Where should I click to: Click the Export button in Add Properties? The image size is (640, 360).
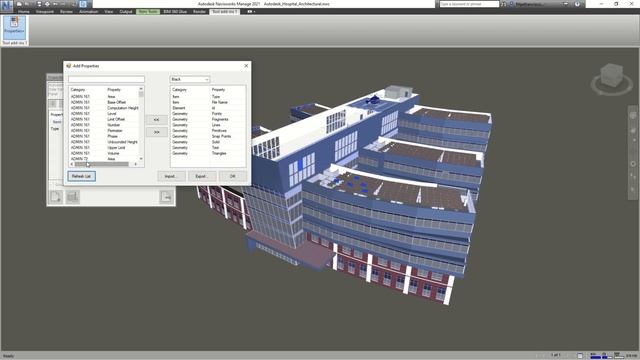(202, 176)
